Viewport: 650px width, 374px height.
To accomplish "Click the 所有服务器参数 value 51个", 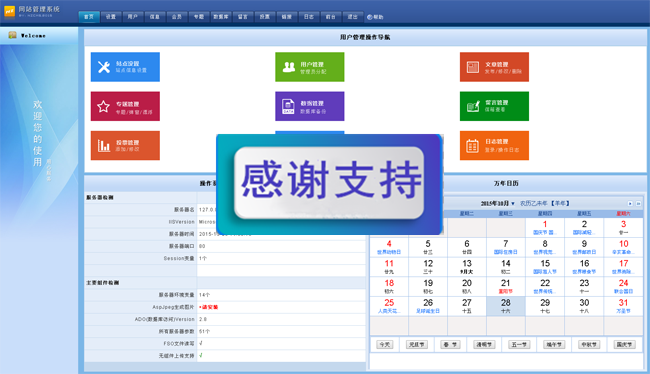I will (204, 332).
